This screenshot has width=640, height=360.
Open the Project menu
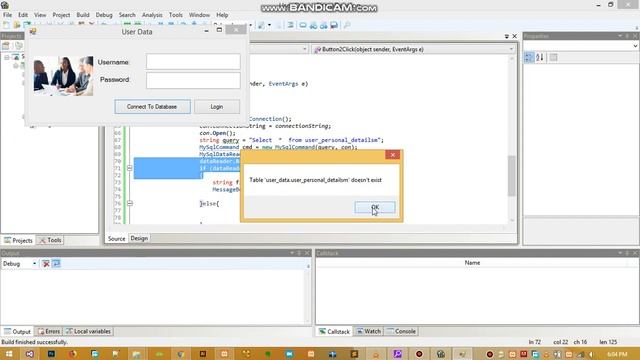click(61, 15)
